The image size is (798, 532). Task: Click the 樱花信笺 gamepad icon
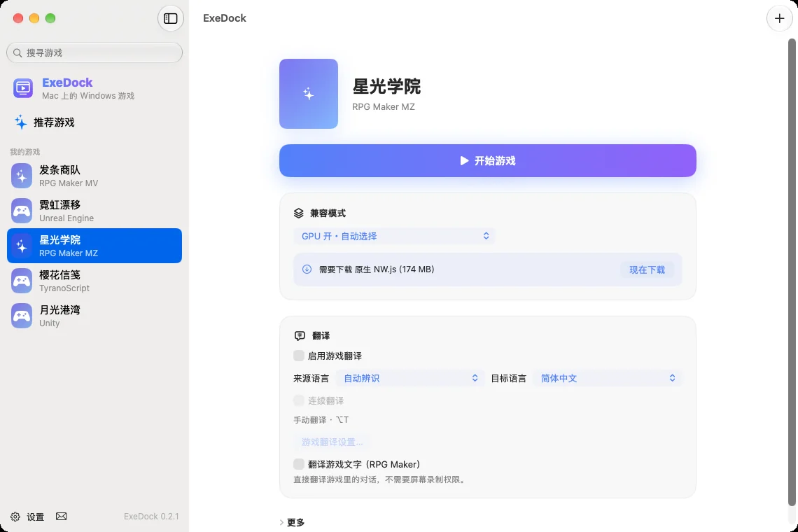[x=22, y=281]
